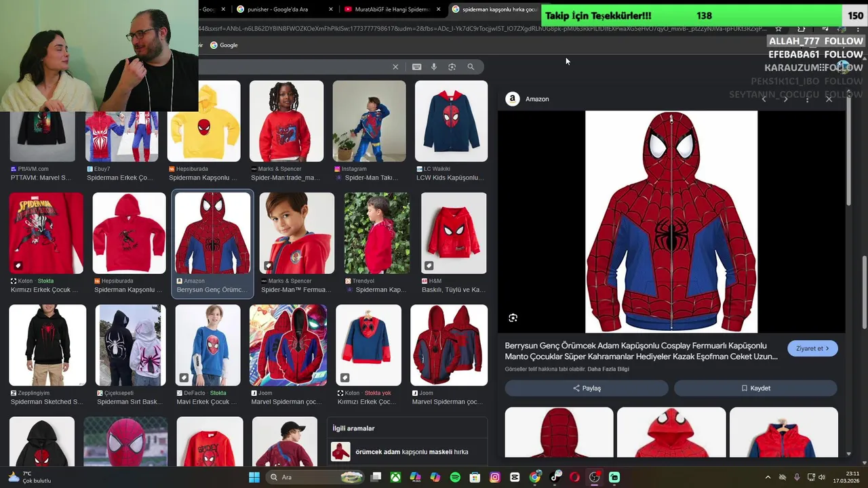
Task: Click the magnifier search icon
Action: (471, 66)
